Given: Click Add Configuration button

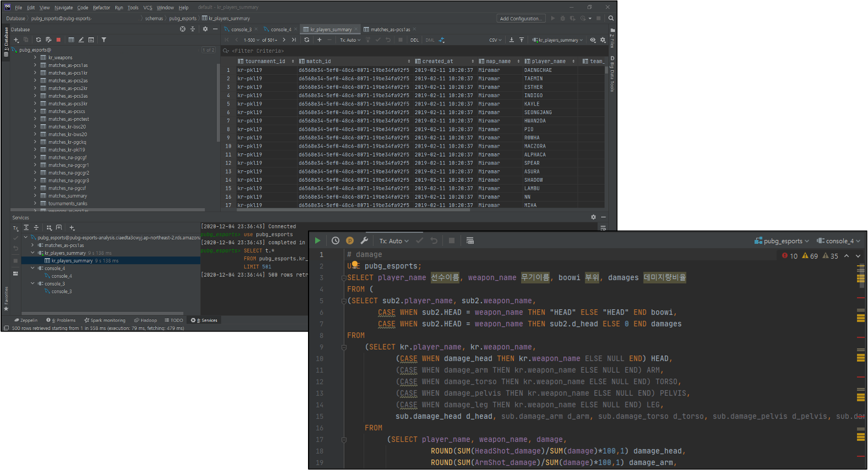Looking at the screenshot, I should point(520,18).
